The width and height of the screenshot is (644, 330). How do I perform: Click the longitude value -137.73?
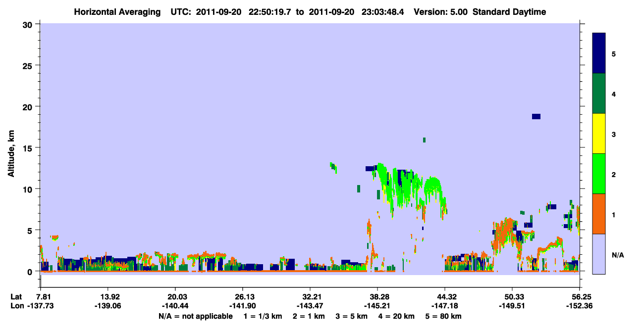41,306
